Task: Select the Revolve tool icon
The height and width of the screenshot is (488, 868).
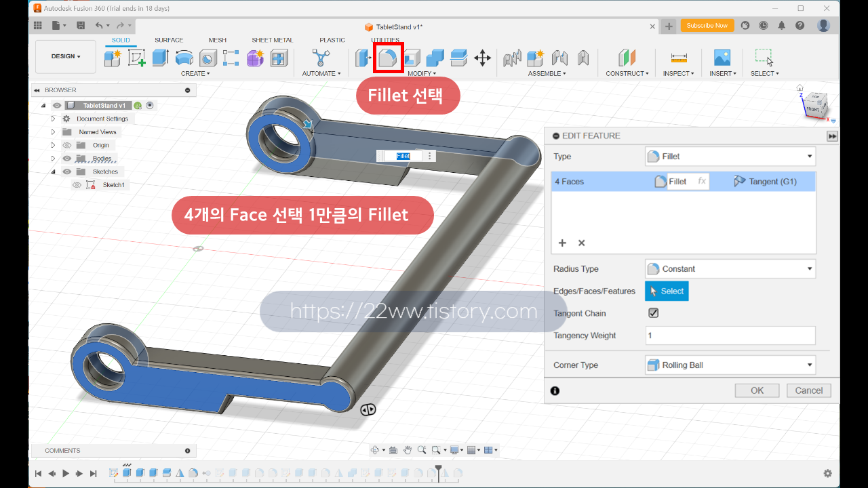Action: (184, 58)
